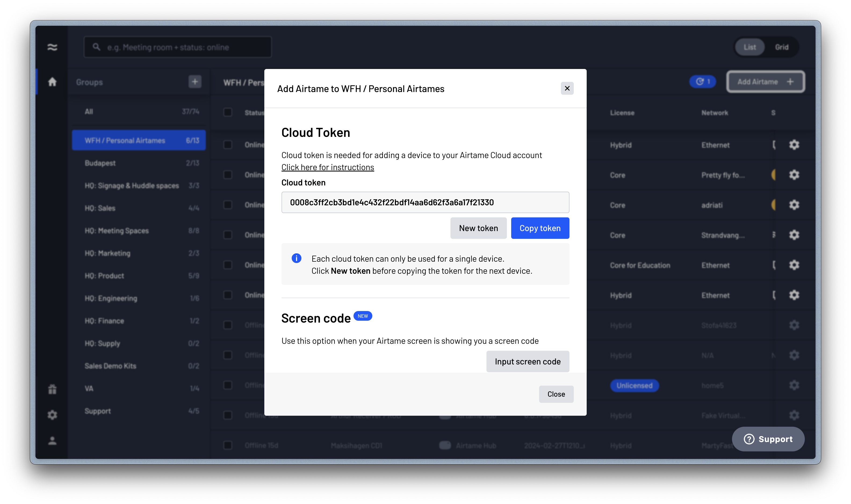This screenshot has width=851, height=504.
Task: Close the dialog with the X icon
Action: [567, 88]
